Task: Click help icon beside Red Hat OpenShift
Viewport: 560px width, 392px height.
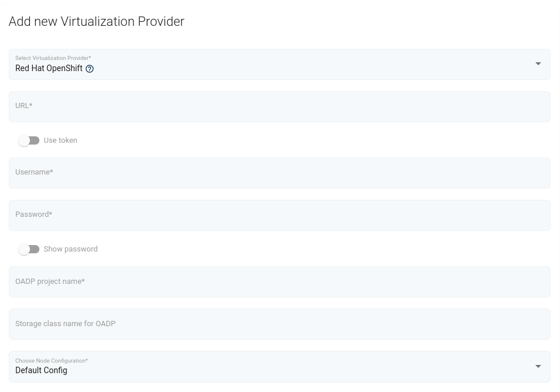Action: tap(89, 69)
